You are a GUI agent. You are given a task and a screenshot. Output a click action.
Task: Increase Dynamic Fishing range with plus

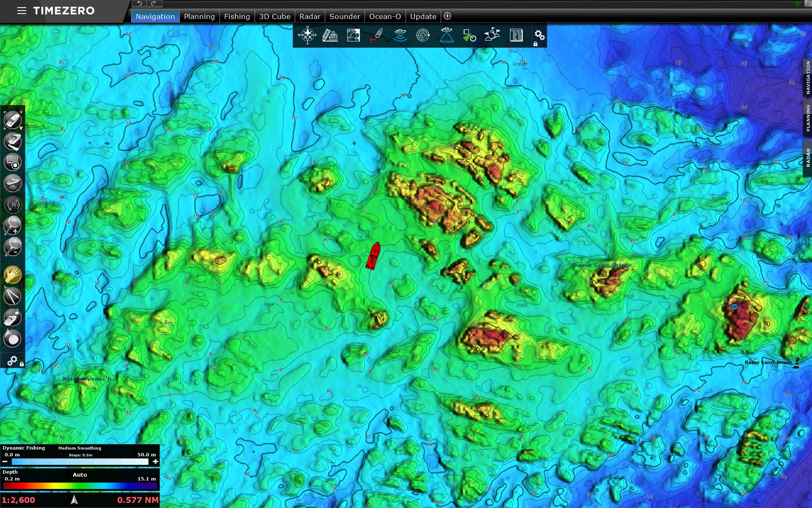click(x=155, y=461)
